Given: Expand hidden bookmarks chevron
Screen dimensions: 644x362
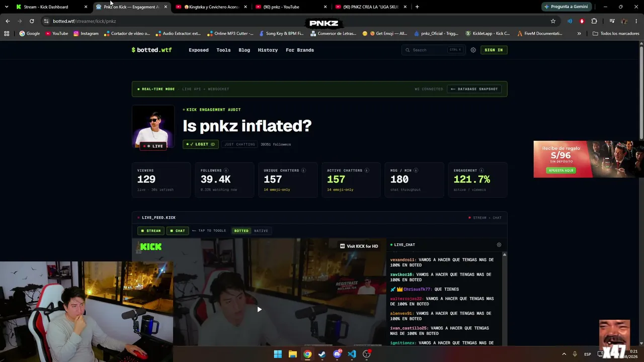Looking at the screenshot, I should click(x=579, y=34).
